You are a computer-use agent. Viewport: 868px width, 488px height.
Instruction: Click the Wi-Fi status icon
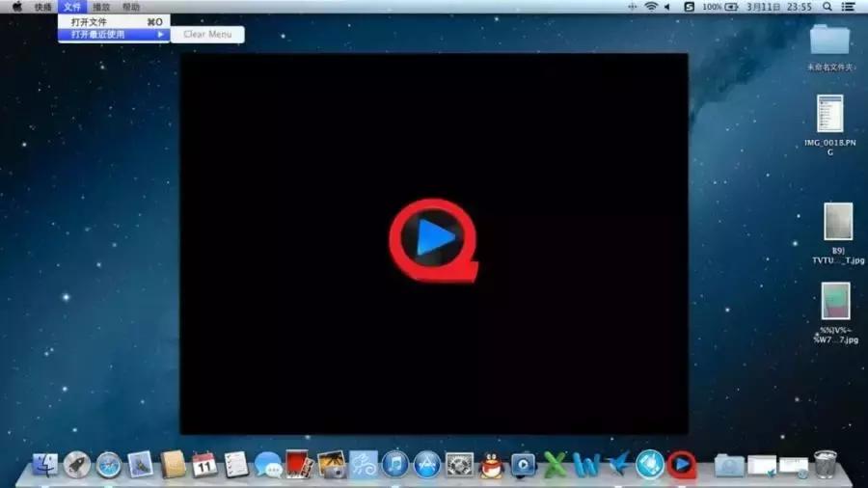[x=651, y=7]
